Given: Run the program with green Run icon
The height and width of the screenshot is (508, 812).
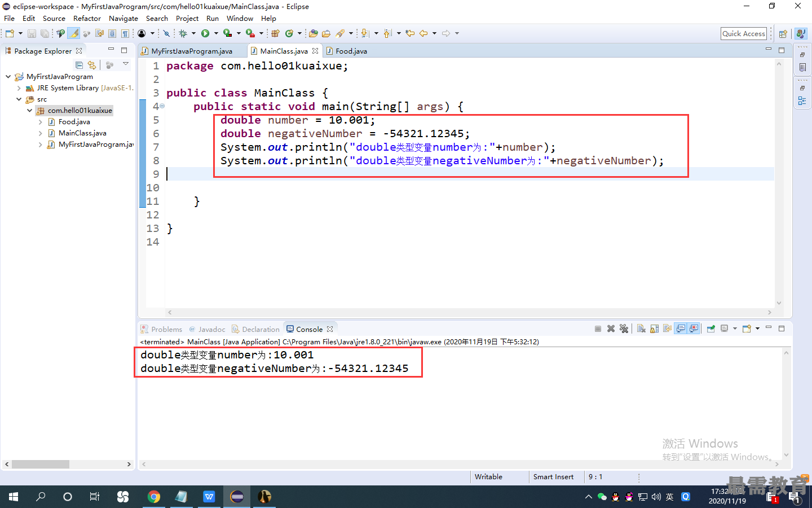Looking at the screenshot, I should [x=205, y=33].
